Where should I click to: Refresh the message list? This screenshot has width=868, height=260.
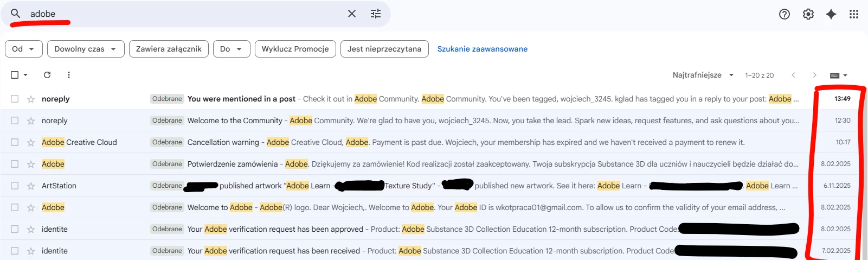(x=47, y=75)
